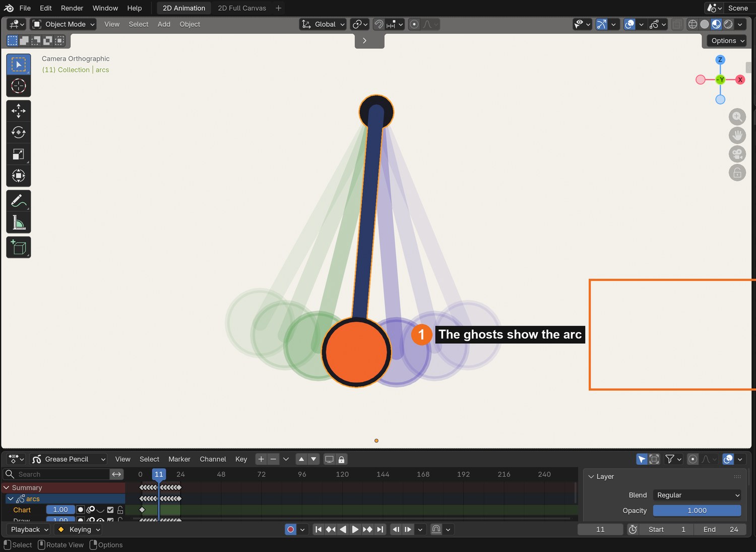Click the Select Box tool

click(x=19, y=65)
